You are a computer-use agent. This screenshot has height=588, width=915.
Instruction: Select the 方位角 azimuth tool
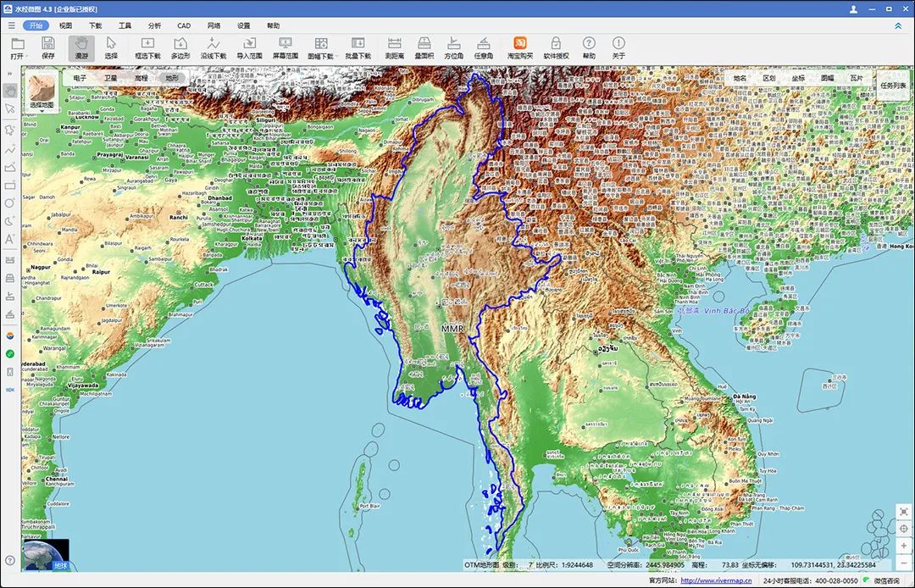(x=453, y=47)
